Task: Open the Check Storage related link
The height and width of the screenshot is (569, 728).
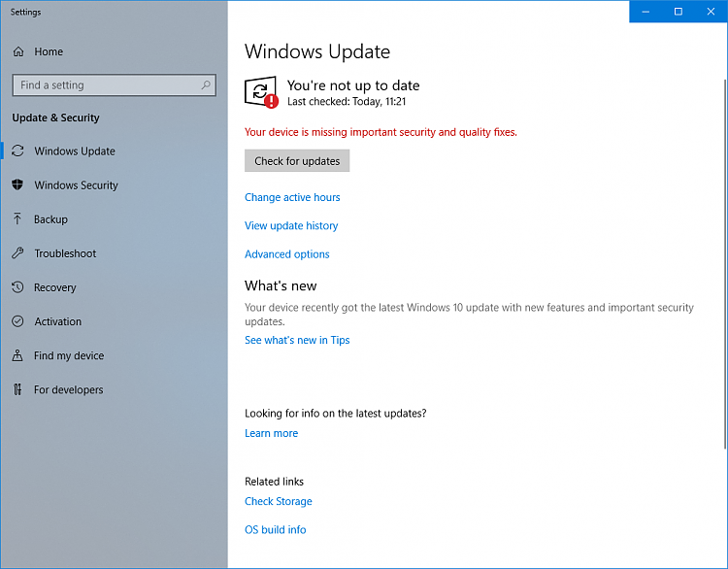Action: point(279,502)
